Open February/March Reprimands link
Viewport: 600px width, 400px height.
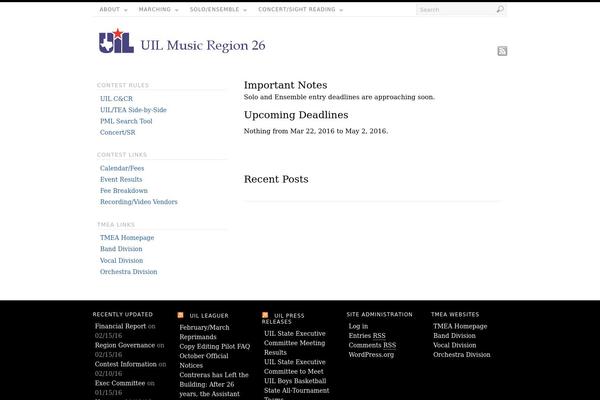coord(204,332)
